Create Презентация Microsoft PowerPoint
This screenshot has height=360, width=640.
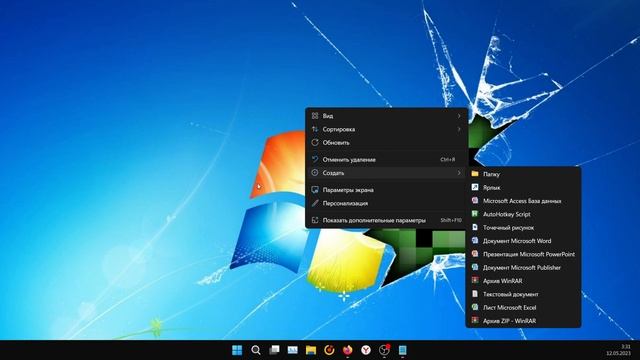coord(523,254)
